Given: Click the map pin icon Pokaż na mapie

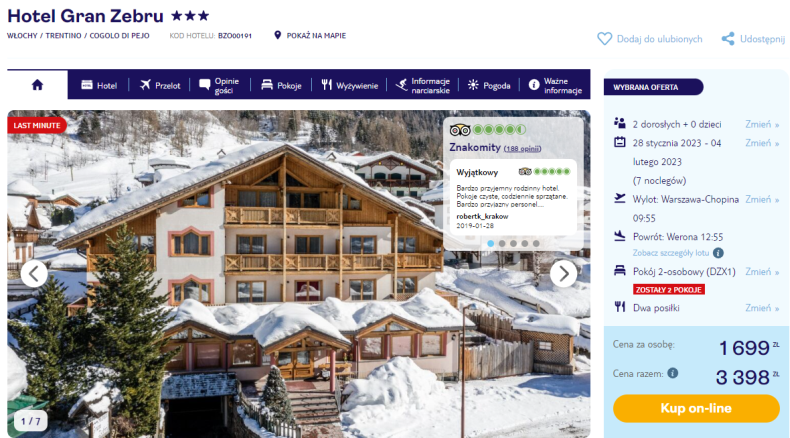Looking at the screenshot, I should [277, 35].
